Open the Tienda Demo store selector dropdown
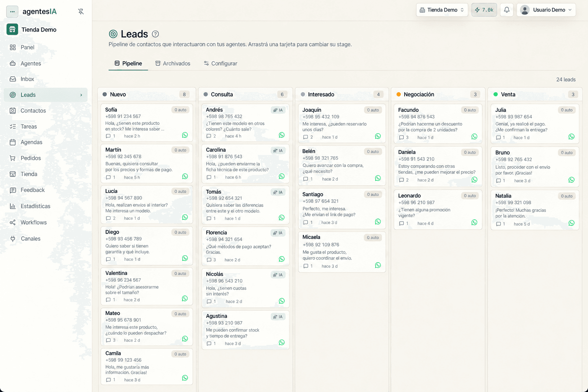The width and height of the screenshot is (588, 392). click(x=442, y=10)
